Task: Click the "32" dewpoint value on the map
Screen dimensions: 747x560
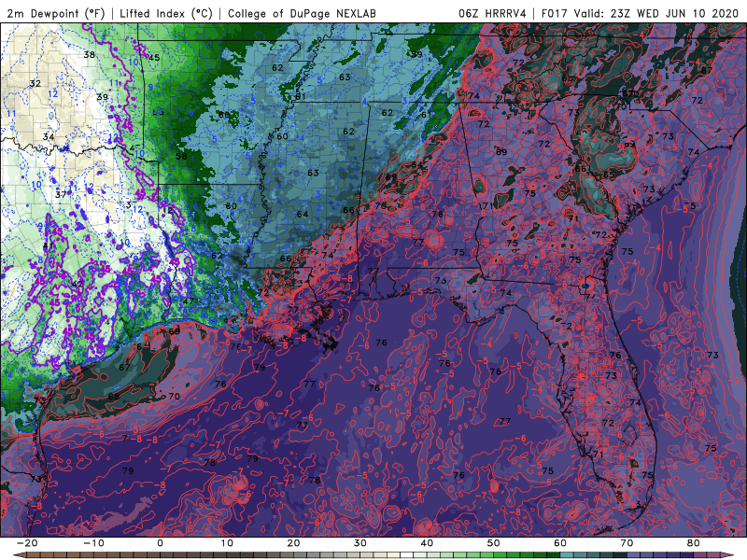Action: point(35,84)
